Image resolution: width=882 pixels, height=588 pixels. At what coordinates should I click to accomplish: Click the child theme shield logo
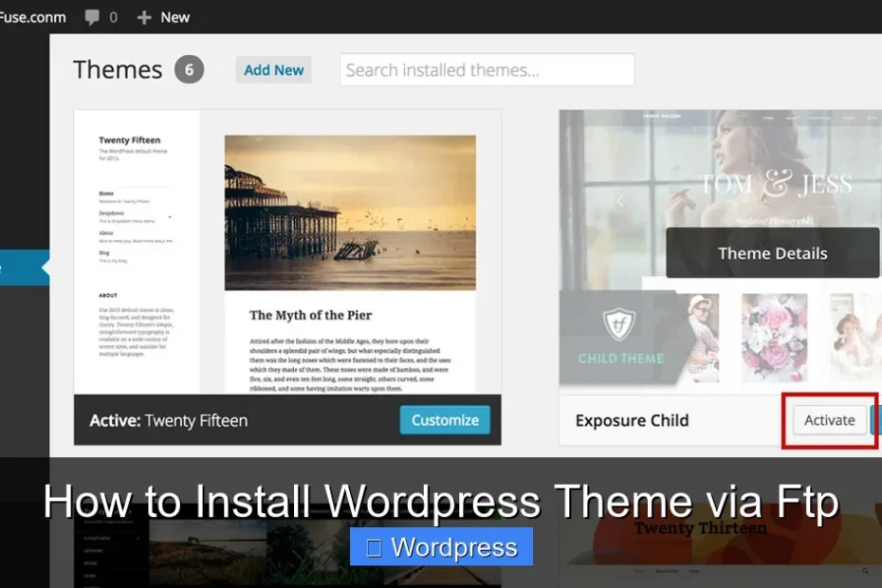619,324
